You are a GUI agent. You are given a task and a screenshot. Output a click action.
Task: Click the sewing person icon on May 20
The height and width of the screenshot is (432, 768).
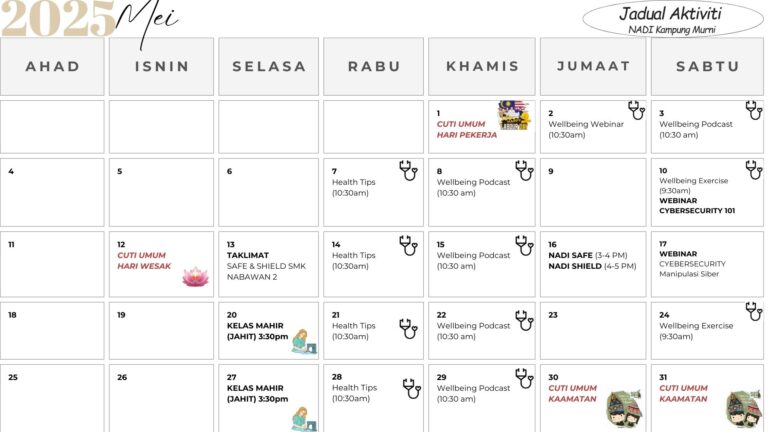[x=300, y=342]
